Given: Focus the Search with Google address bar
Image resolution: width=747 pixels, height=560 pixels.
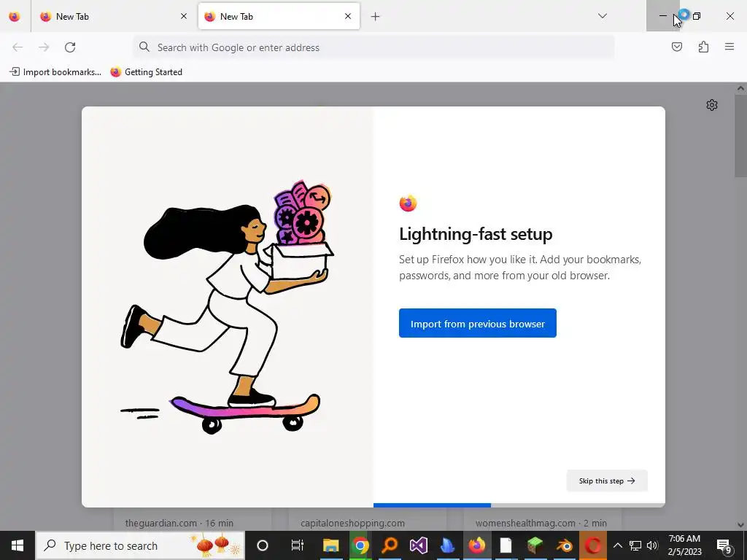Looking at the screenshot, I should 373,47.
